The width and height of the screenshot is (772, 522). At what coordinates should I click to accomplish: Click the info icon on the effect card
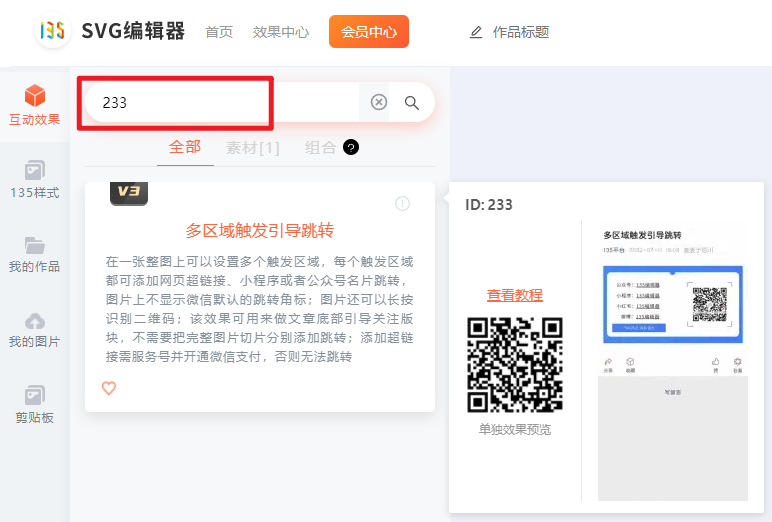[x=402, y=203]
